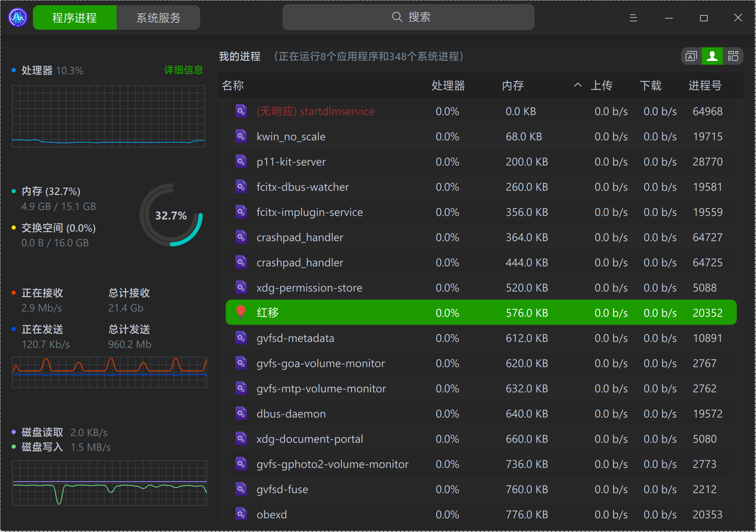Click the memory usage ring gauge
The width and height of the screenshot is (756, 532).
click(171, 215)
